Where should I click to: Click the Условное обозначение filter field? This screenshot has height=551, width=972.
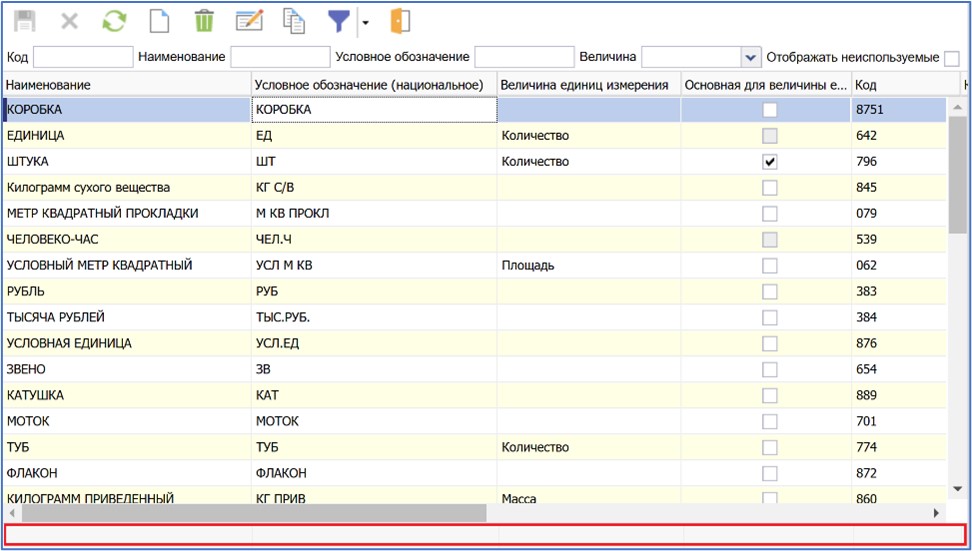(x=524, y=57)
